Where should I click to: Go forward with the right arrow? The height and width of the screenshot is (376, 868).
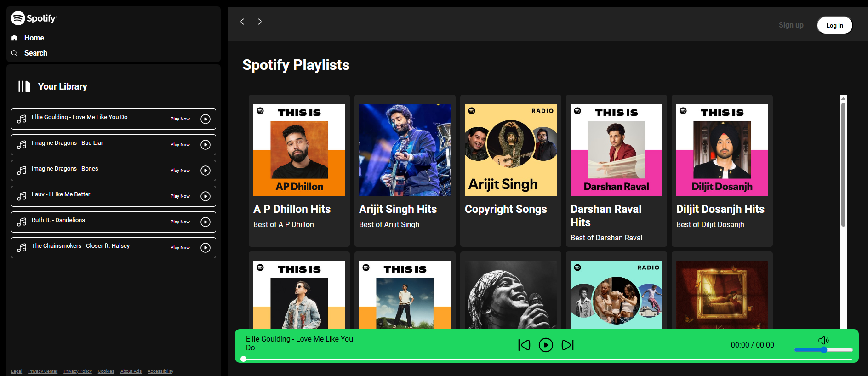click(260, 22)
